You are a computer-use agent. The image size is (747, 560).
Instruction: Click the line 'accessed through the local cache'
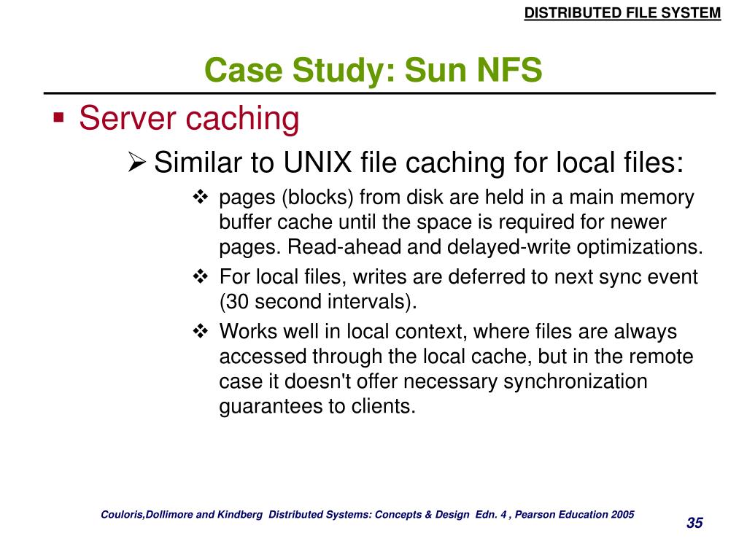tap(456, 356)
